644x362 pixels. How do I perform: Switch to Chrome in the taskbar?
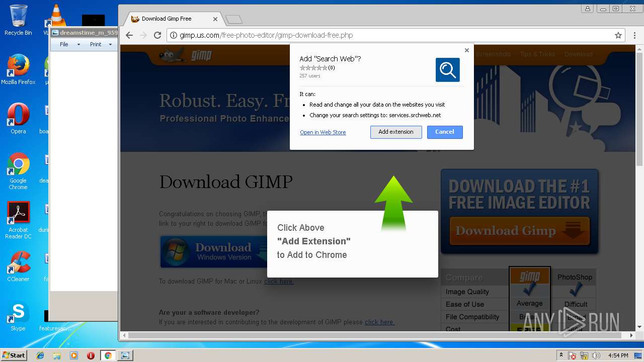108,355
